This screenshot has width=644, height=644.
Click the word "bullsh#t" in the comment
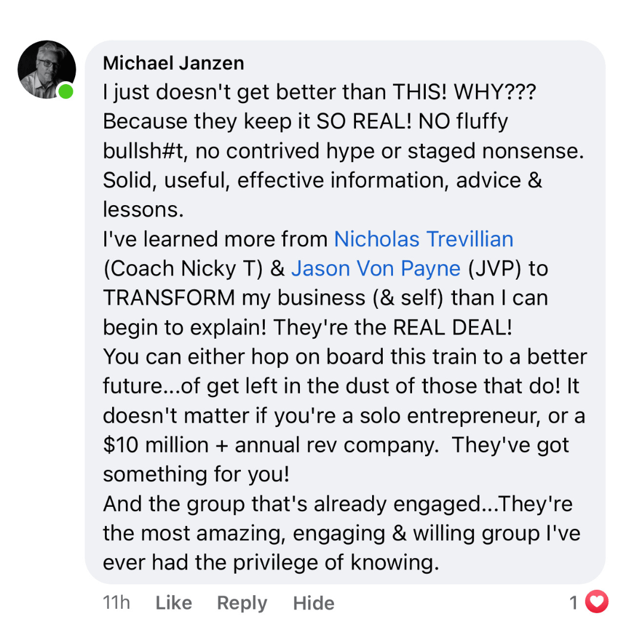pos(145,151)
